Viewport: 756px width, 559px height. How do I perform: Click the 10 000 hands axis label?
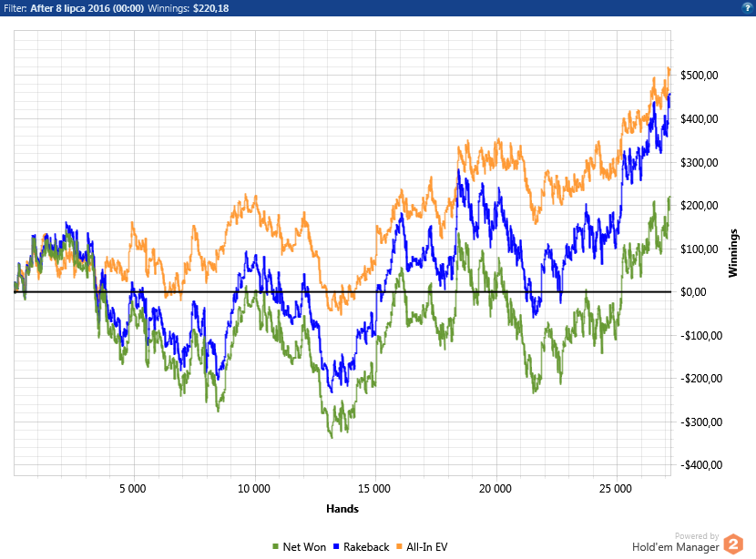[254, 489]
